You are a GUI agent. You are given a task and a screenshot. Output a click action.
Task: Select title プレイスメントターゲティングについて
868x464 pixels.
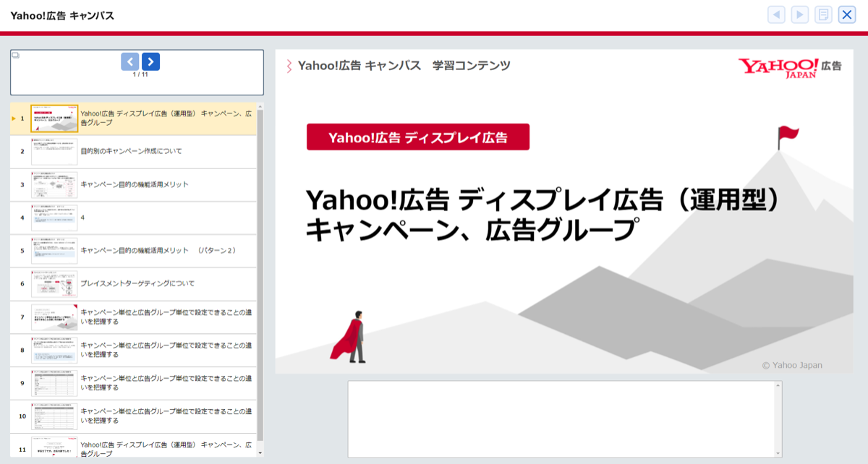pyautogui.click(x=137, y=284)
